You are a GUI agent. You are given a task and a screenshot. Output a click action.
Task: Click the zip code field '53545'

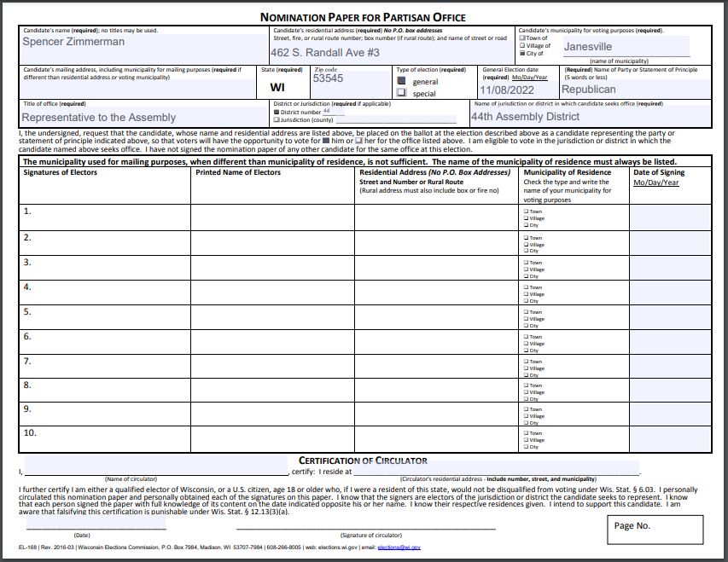352,84
